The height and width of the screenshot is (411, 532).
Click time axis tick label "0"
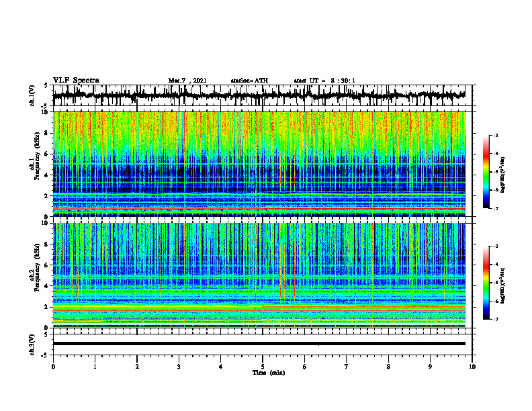pos(53,367)
